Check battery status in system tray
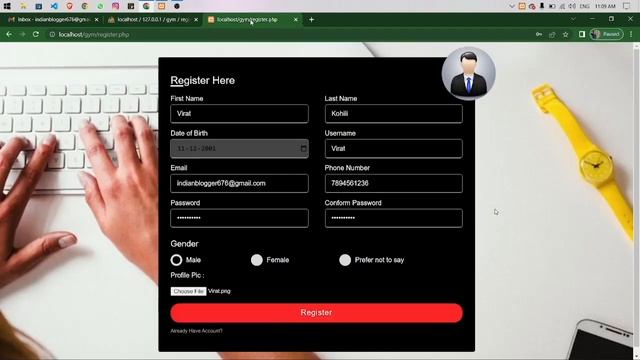The width and height of the screenshot is (640, 360). [x=552, y=6]
